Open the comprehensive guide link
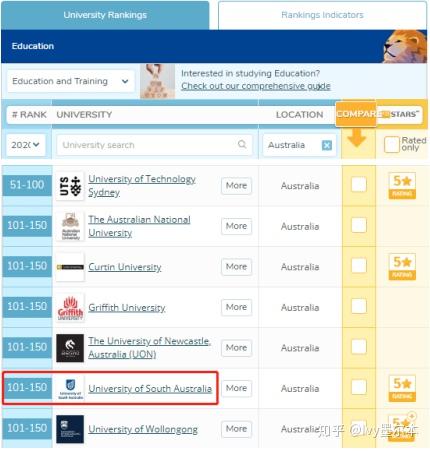 pyautogui.click(x=256, y=86)
